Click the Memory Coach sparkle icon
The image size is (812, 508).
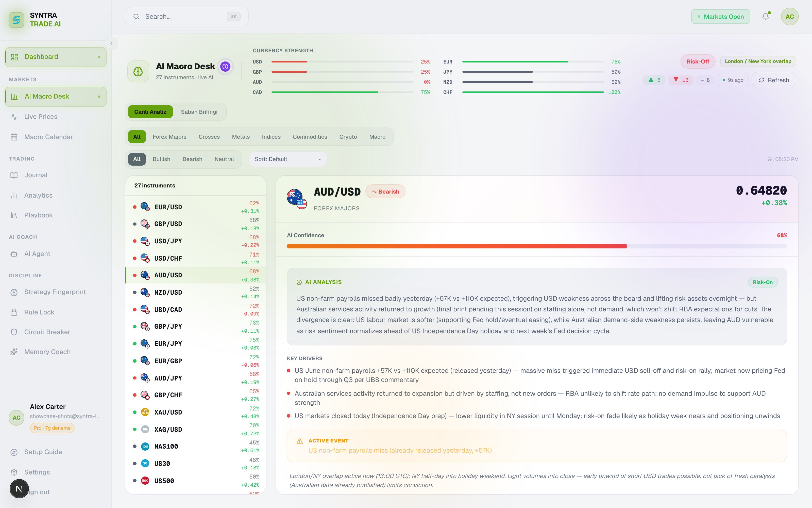click(14, 352)
